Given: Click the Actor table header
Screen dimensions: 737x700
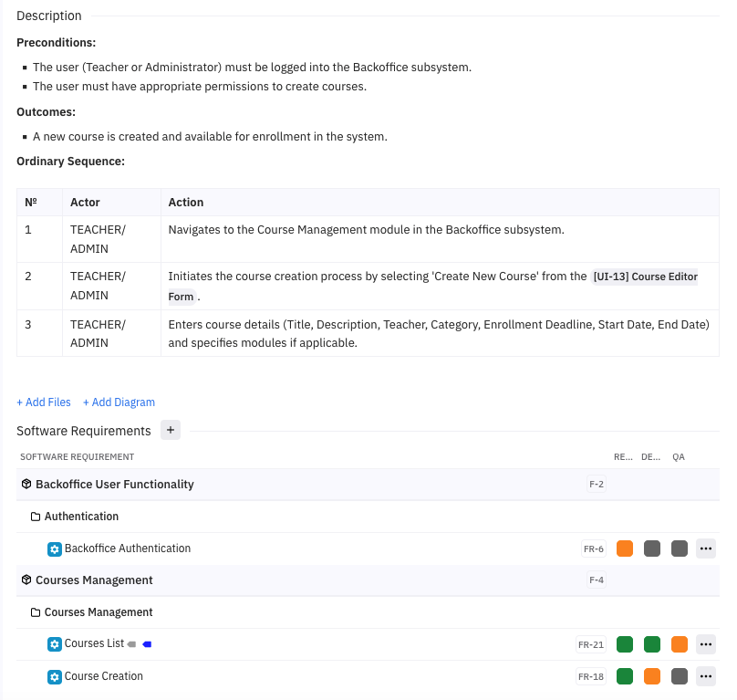Looking at the screenshot, I should tap(85, 203).
